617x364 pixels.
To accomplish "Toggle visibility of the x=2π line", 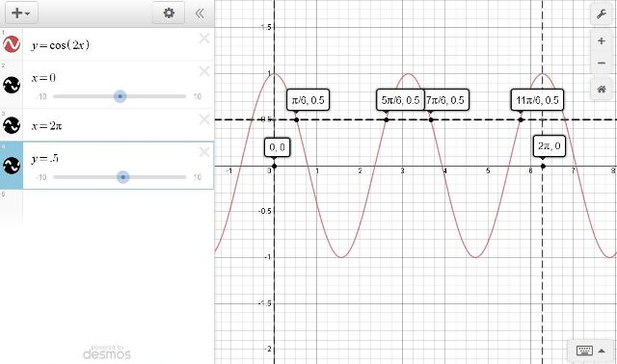I will 12,125.
